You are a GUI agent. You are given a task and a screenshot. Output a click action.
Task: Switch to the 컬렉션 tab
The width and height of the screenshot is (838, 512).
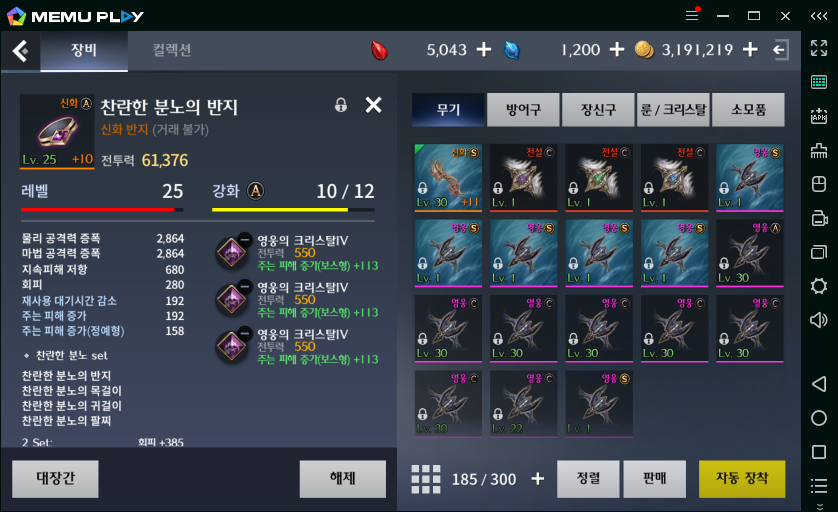click(x=172, y=50)
